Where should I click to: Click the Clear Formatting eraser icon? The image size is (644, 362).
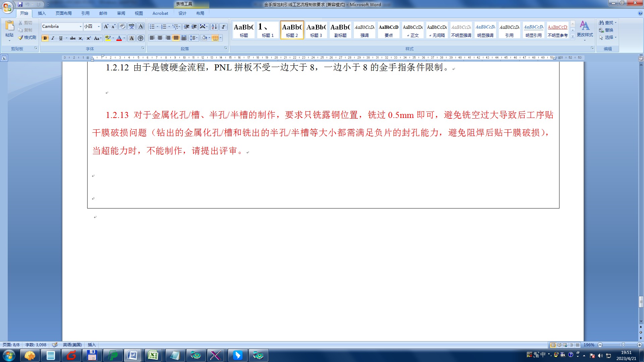[122, 26]
